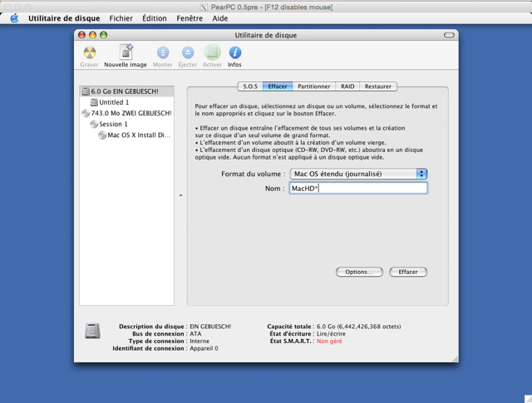Click the Activer journaling icon
This screenshot has height=403, width=532.
(213, 52)
